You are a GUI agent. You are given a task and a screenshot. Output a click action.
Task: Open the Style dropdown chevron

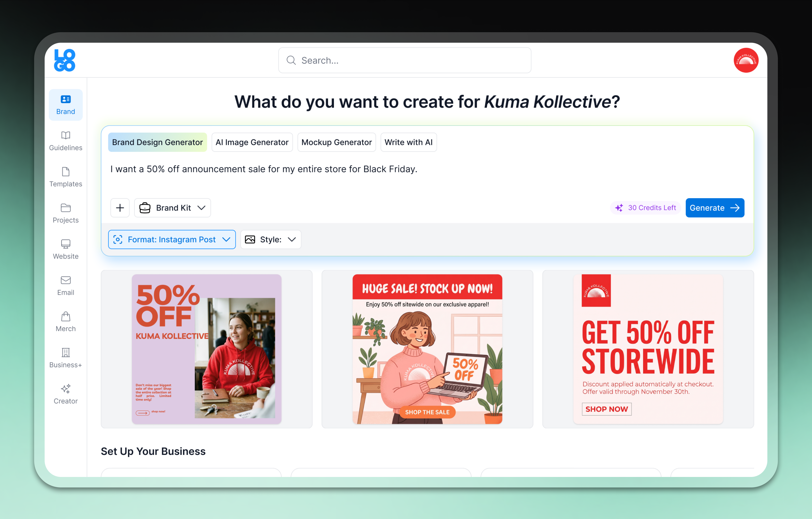tap(292, 240)
